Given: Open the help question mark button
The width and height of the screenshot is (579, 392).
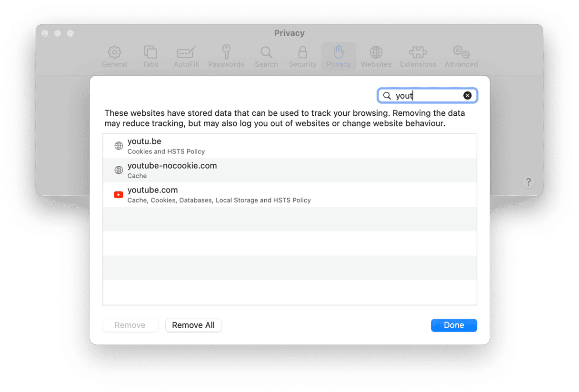Looking at the screenshot, I should [x=528, y=182].
